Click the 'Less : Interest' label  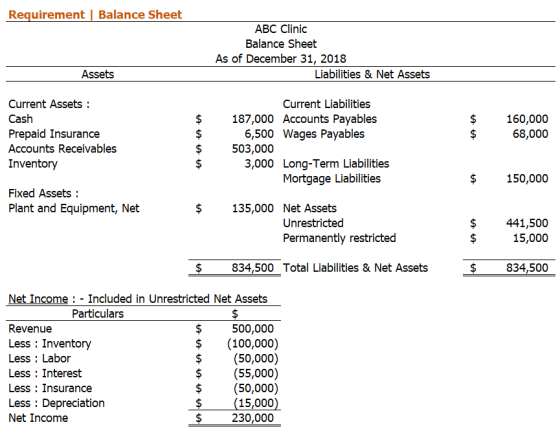(45, 373)
